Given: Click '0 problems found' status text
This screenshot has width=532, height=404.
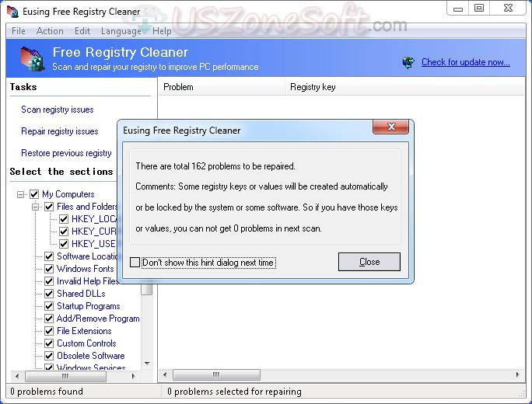Looking at the screenshot, I should click(x=47, y=392).
